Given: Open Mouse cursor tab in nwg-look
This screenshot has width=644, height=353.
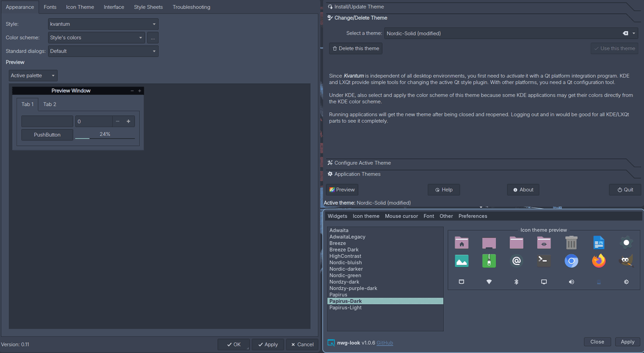Looking at the screenshot, I should click(x=401, y=216).
